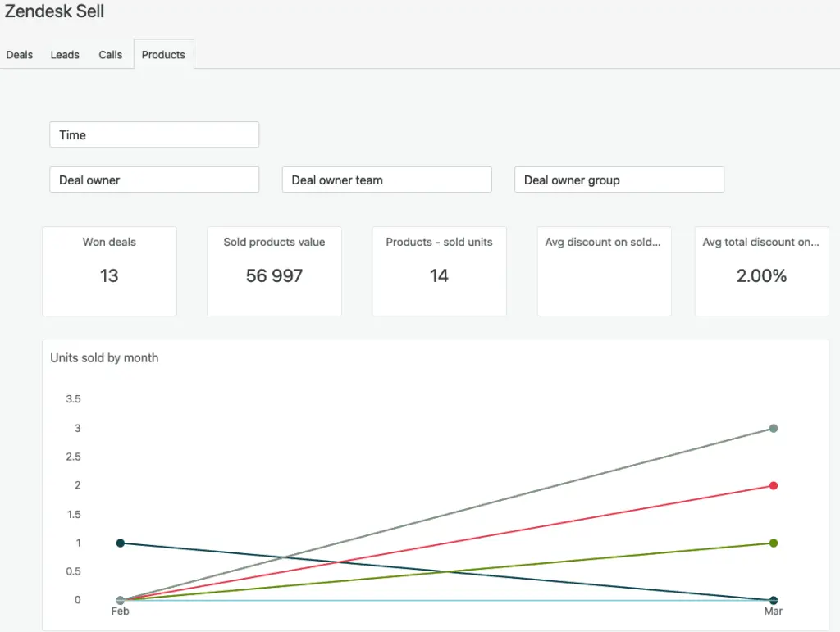Viewport: 840px width, 632px height.
Task: Click the Products - sold units label
Action: (x=440, y=242)
